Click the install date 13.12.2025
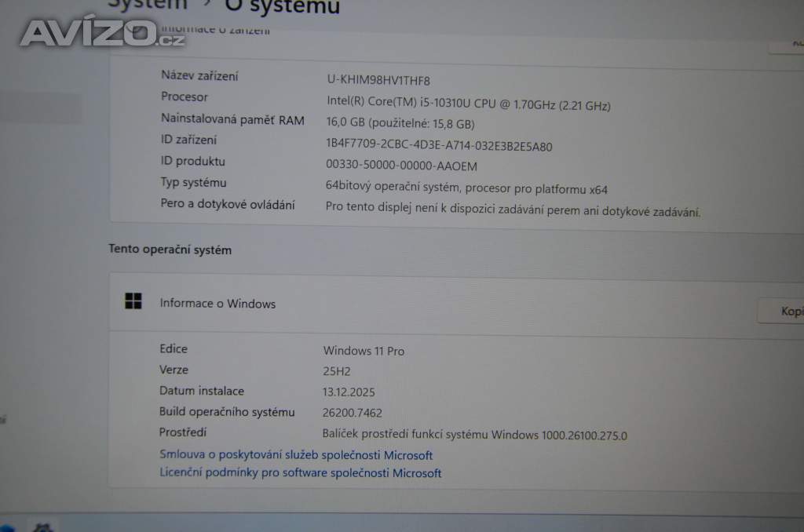 point(349,392)
